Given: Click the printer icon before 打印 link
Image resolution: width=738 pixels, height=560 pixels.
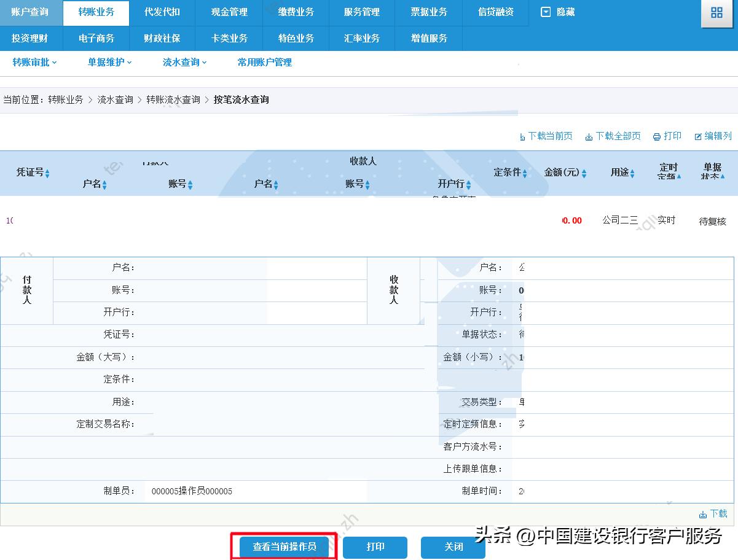Looking at the screenshot, I should (657, 136).
